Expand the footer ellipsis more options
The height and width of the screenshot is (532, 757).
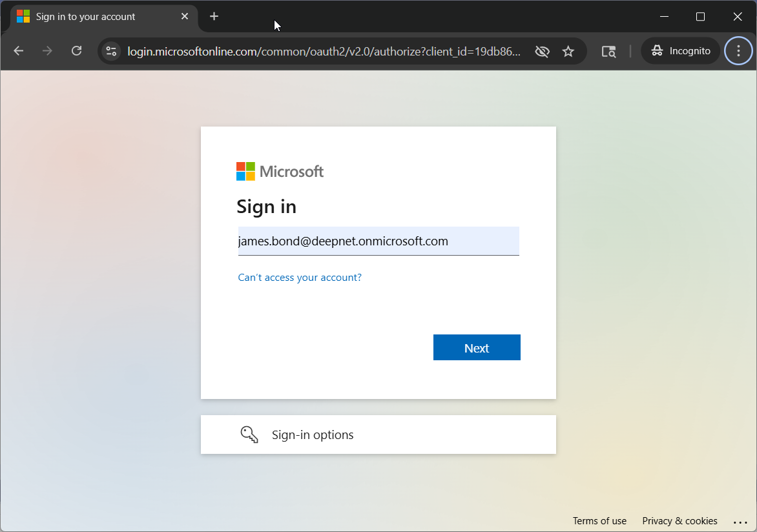point(740,522)
